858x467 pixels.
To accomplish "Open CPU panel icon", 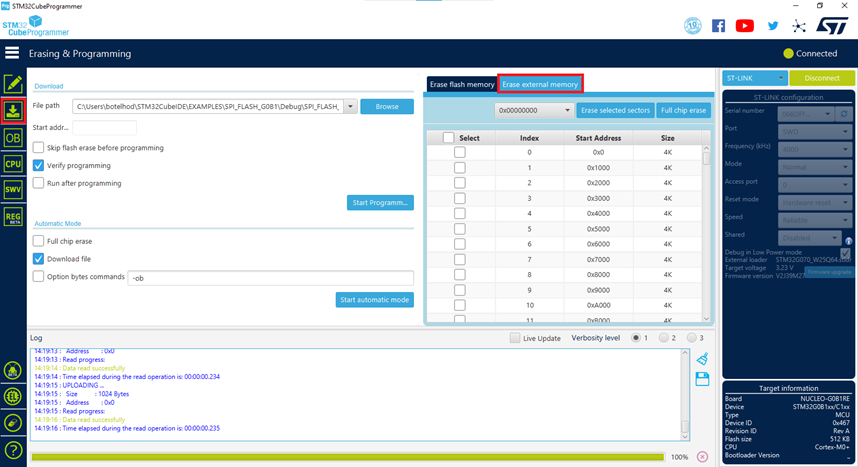I will coord(13,164).
